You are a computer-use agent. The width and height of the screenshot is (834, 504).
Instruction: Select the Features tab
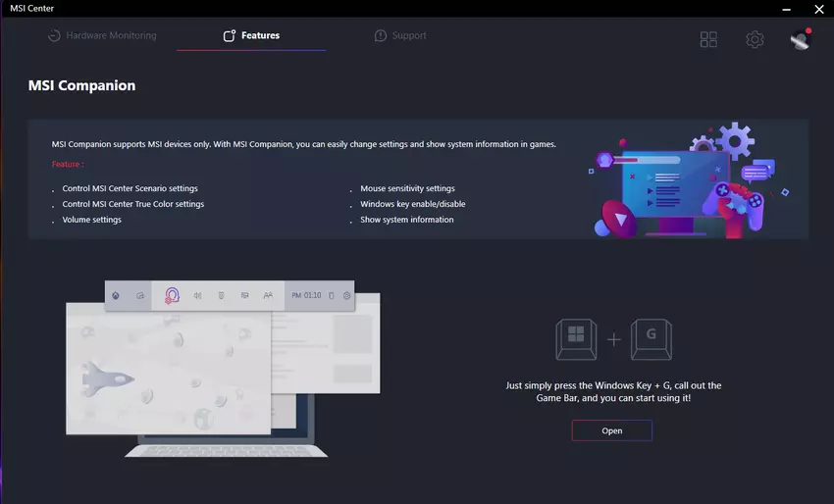pos(251,36)
